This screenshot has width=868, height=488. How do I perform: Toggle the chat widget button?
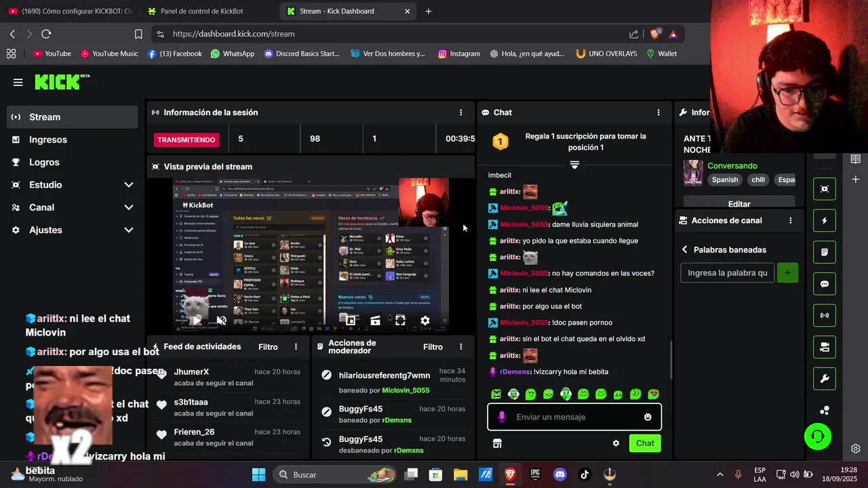pyautogui.click(x=825, y=284)
